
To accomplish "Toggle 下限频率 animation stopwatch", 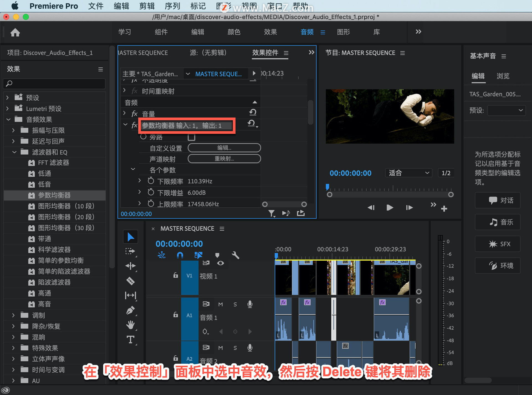I will 151,181.
